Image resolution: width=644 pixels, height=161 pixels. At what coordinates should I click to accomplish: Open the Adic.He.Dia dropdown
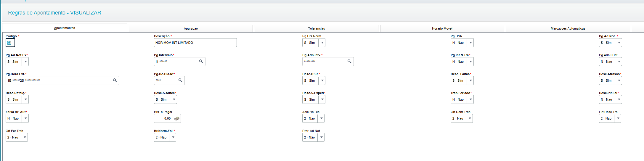coord(321,118)
